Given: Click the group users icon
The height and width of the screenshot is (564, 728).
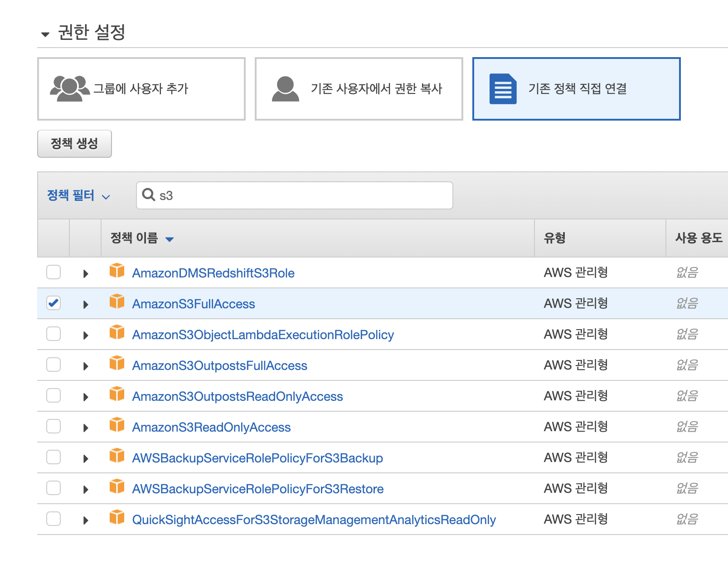Looking at the screenshot, I should point(70,88).
